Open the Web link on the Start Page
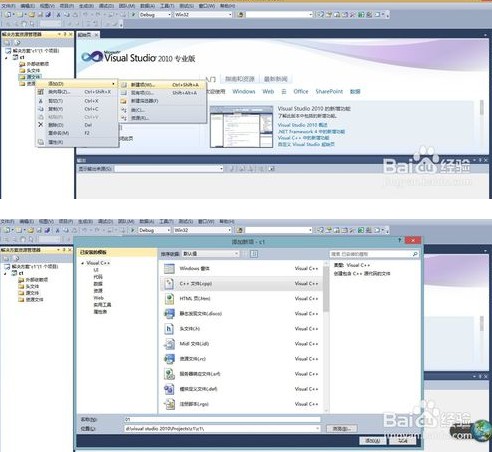492x452 pixels. (x=268, y=91)
